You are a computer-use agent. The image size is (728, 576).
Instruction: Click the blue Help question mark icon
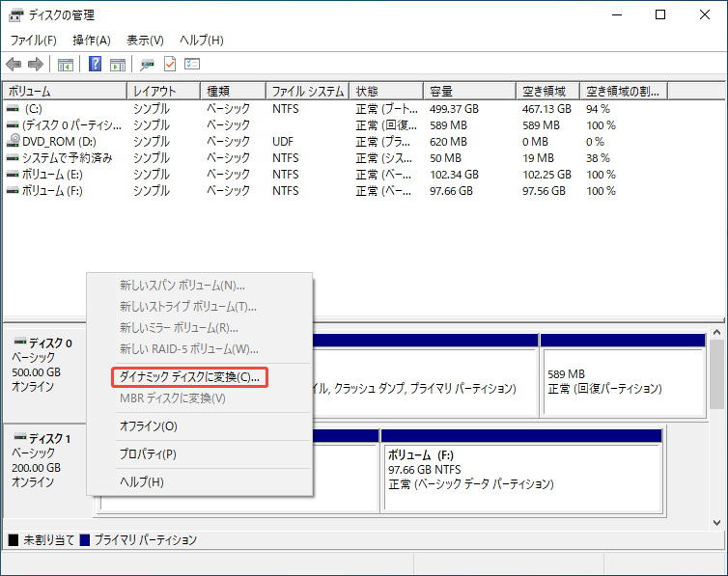(x=95, y=64)
